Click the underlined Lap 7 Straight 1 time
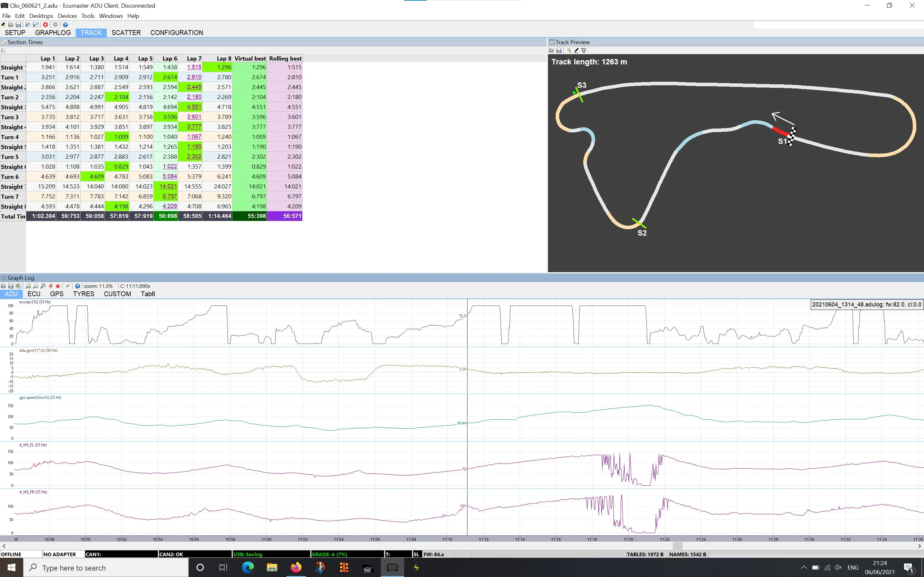Screen dimensions: 924x577 (x=194, y=67)
